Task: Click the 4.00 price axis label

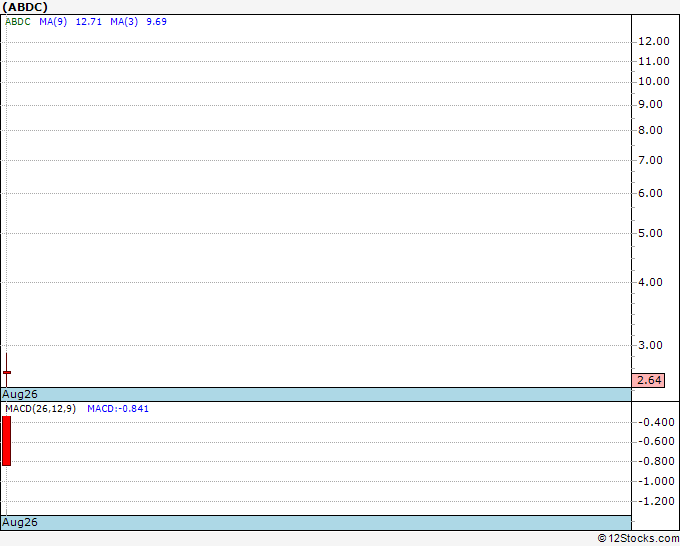Action: click(651, 282)
